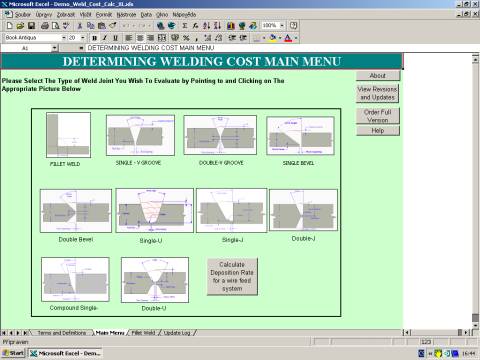Open the Soubor menu
Image resolution: width=480 pixels, height=360 pixels.
[22, 15]
